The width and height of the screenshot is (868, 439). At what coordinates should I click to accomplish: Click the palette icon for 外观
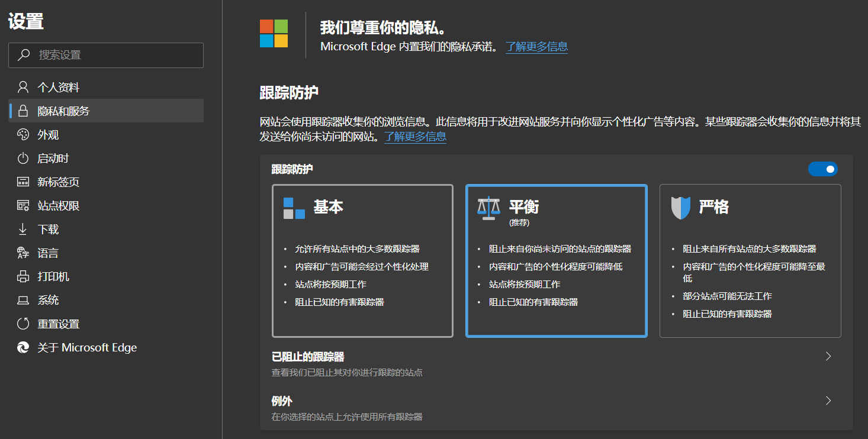click(23, 135)
